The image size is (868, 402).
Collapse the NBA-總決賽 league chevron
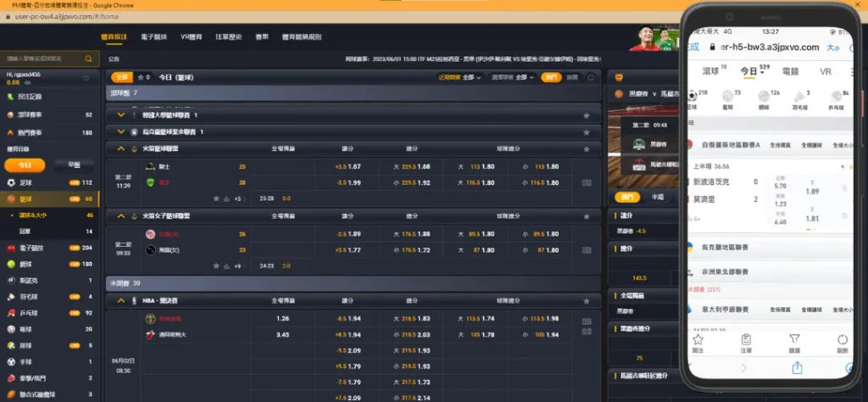[x=120, y=301]
